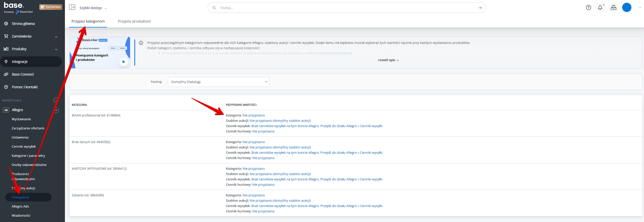Play the Powiązania kategorii video
The height and width of the screenshot is (222, 644).
tap(123, 62)
